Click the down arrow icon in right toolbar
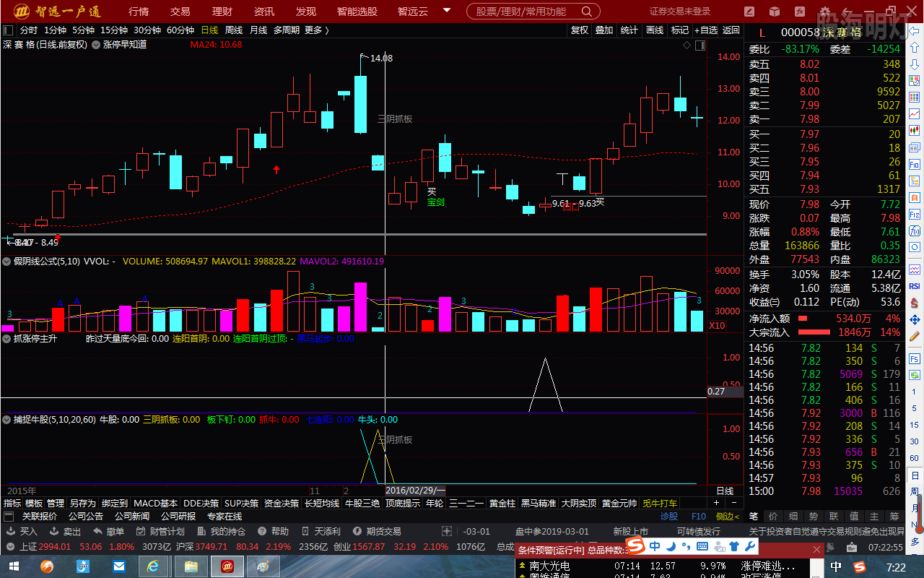 tap(915, 64)
